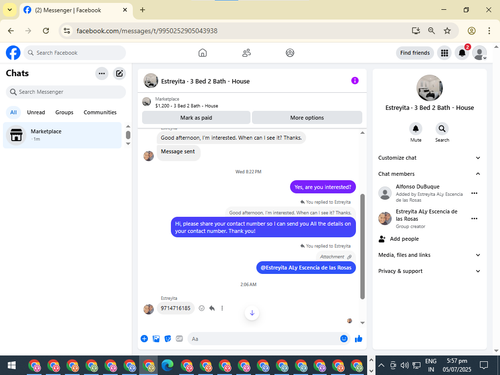Open Chrome tab search dropdown arrow
This screenshot has height=375, width=500.
(10, 10)
